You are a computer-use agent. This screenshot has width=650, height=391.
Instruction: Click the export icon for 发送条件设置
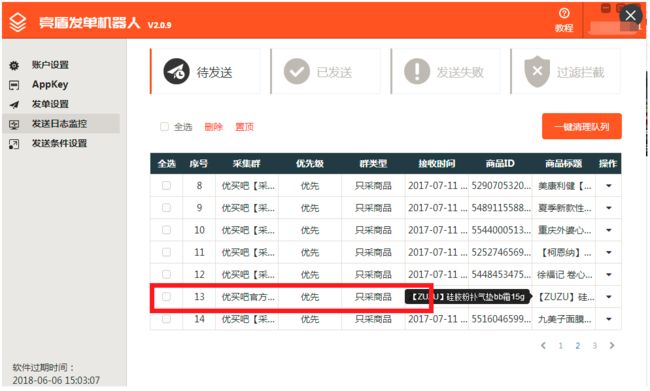14,144
